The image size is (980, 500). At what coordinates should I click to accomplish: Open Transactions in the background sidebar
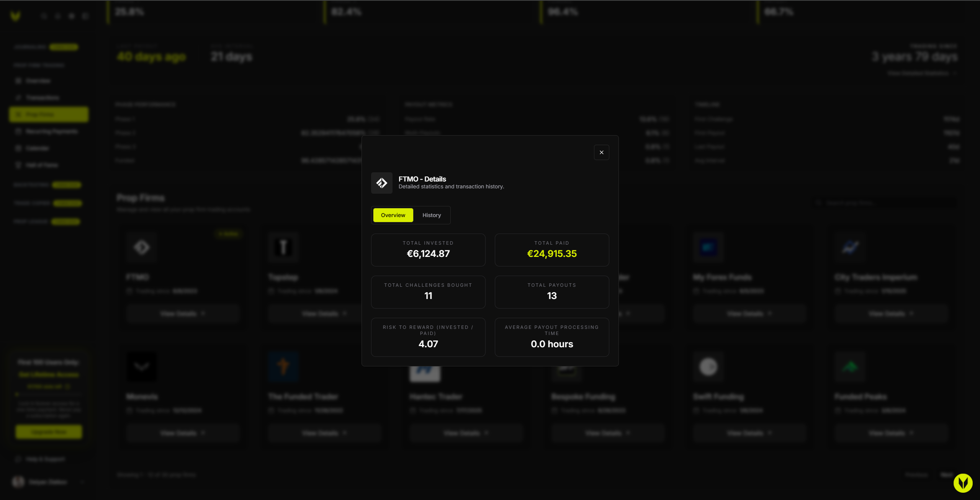(x=49, y=98)
